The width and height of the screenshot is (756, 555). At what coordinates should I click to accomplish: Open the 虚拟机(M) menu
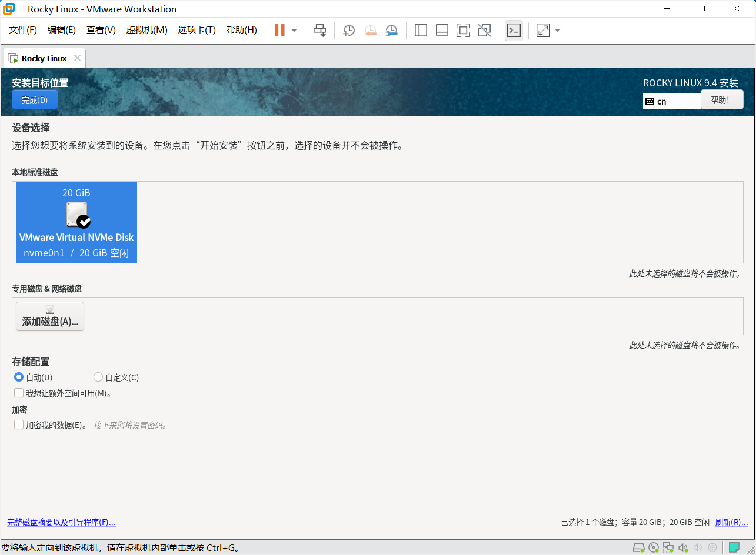coord(146,31)
